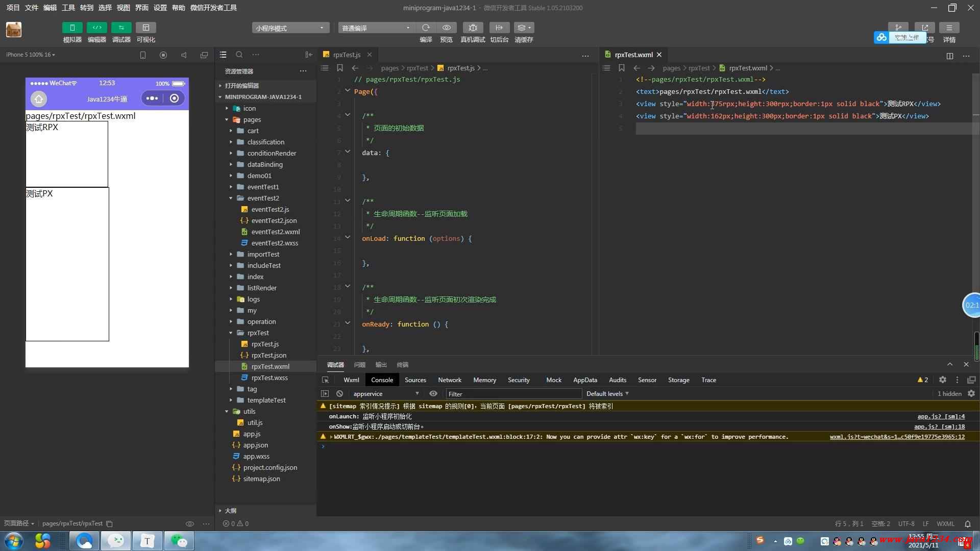Click the switch to background icon
Image resolution: width=980 pixels, height=551 pixels.
coord(499,28)
